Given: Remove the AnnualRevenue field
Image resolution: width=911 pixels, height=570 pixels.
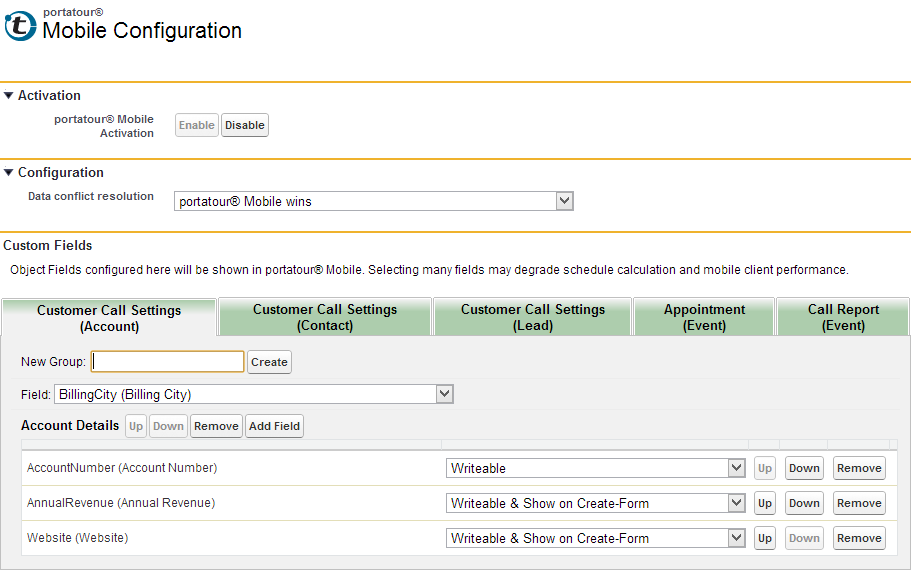Looking at the screenshot, I should pos(859,503).
